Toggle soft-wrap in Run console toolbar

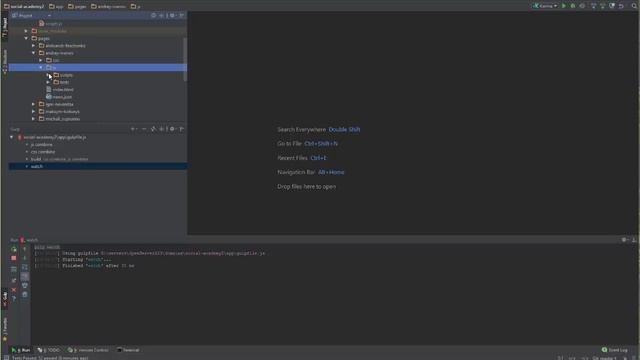pyautogui.click(x=24, y=267)
